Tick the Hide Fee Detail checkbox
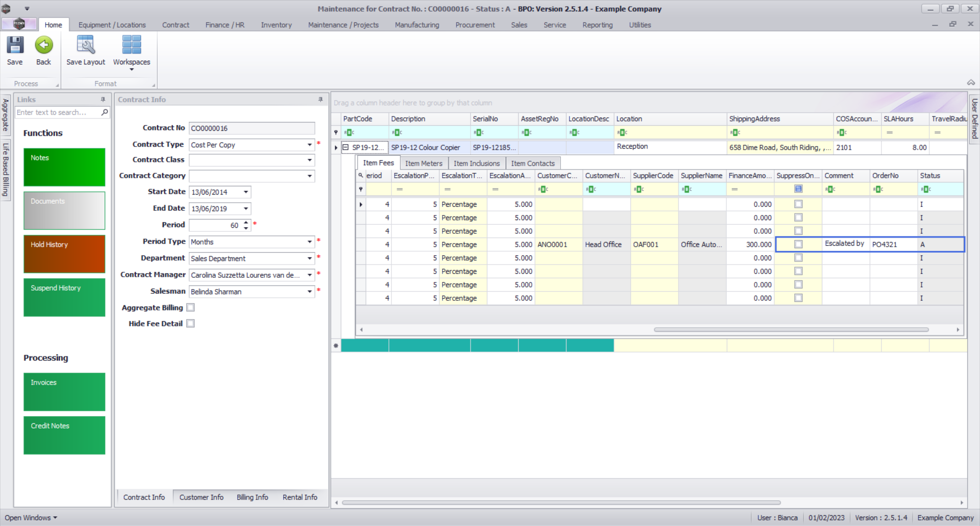The image size is (980, 526). pyautogui.click(x=190, y=323)
